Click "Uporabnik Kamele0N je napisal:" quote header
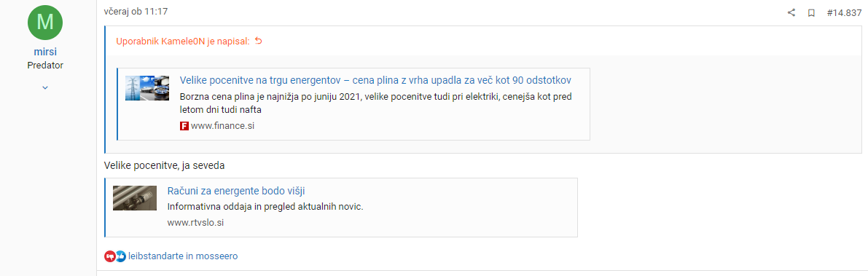Screen dimensions: 868x276 (183, 42)
